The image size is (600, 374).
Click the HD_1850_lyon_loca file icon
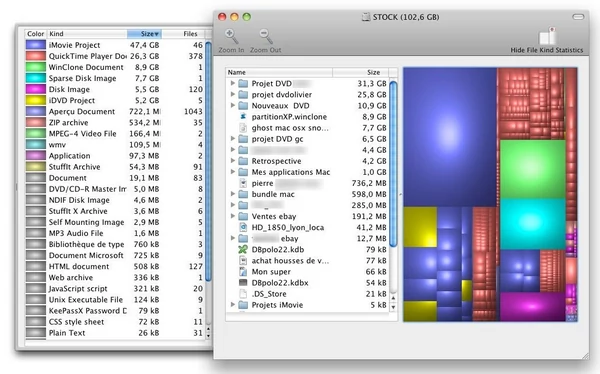coord(243,227)
